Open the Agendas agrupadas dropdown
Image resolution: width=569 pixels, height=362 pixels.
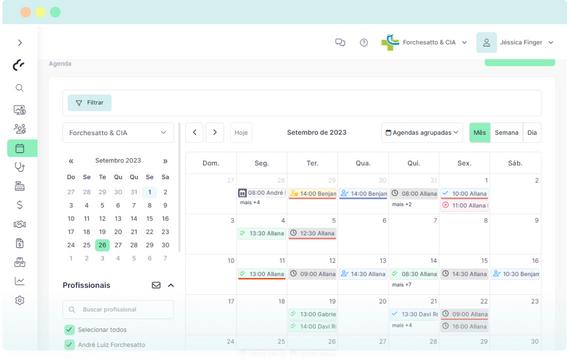coord(422,133)
